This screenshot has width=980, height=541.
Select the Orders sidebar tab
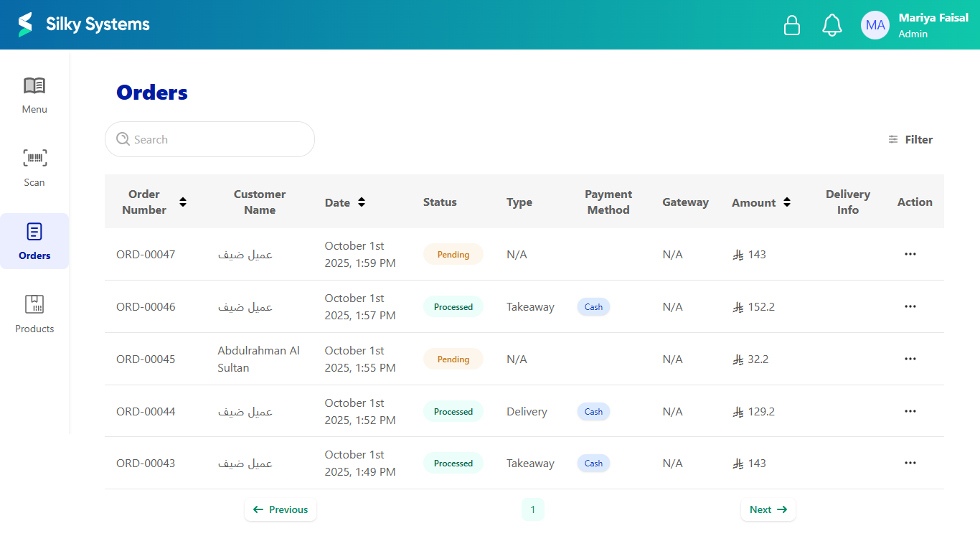[34, 241]
